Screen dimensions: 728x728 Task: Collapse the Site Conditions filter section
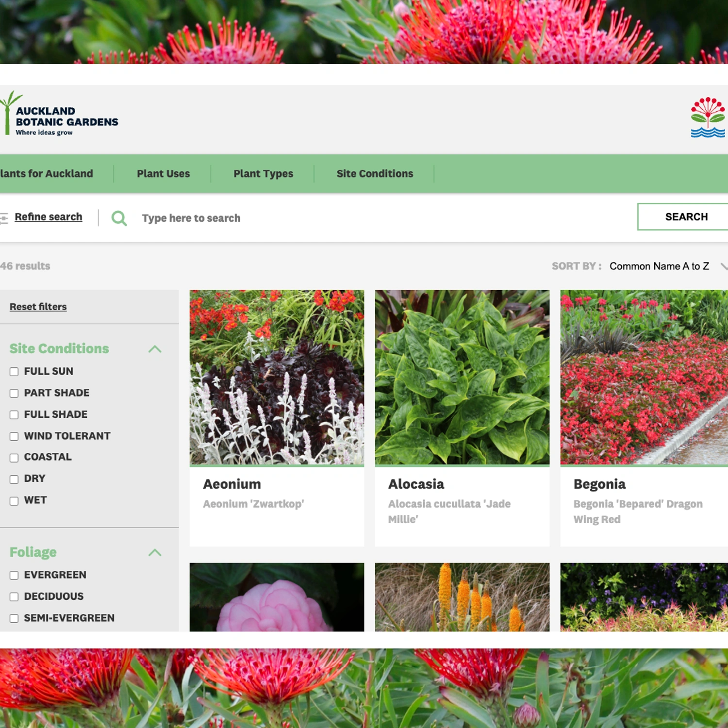pos(155,348)
